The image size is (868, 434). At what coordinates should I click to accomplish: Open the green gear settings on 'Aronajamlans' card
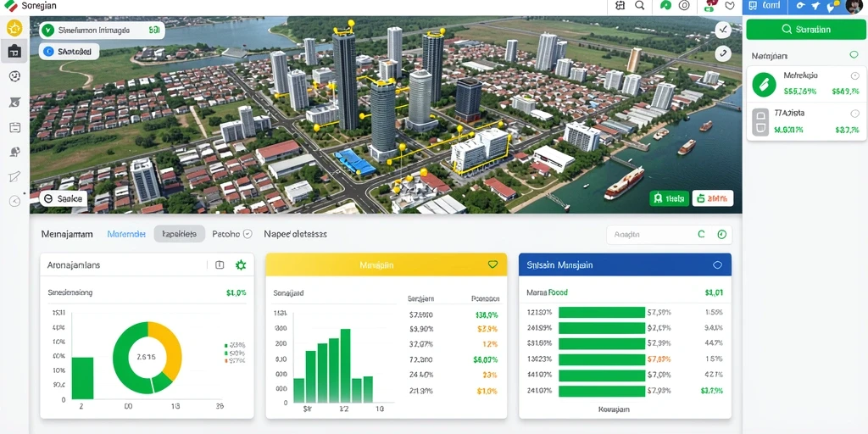[241, 265]
